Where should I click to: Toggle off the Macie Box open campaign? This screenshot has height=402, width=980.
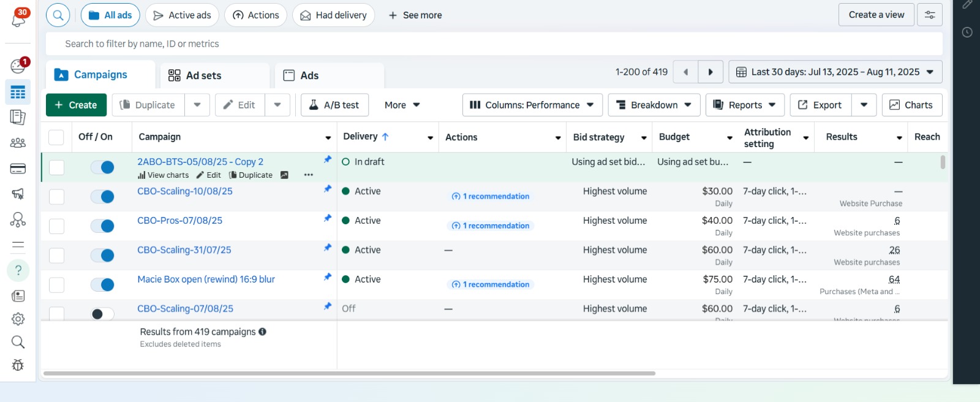(102, 285)
